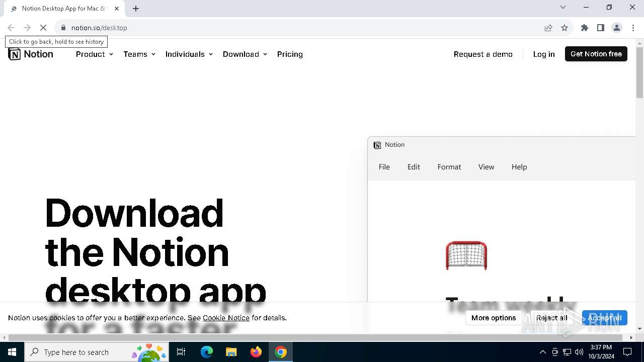Open network icon in system tray
The height and width of the screenshot is (362, 644).
pos(567,352)
